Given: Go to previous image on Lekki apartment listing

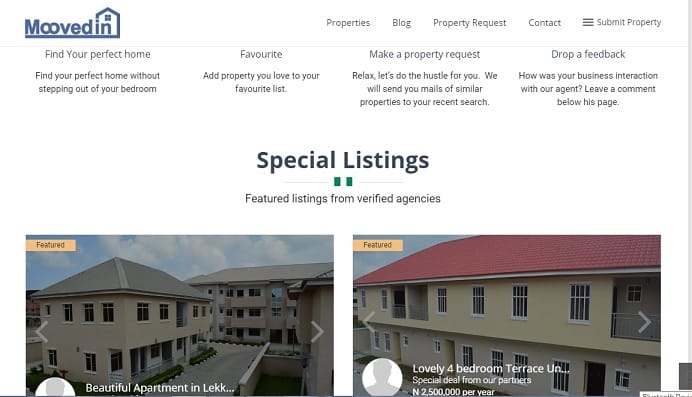Looking at the screenshot, I should point(41,332).
